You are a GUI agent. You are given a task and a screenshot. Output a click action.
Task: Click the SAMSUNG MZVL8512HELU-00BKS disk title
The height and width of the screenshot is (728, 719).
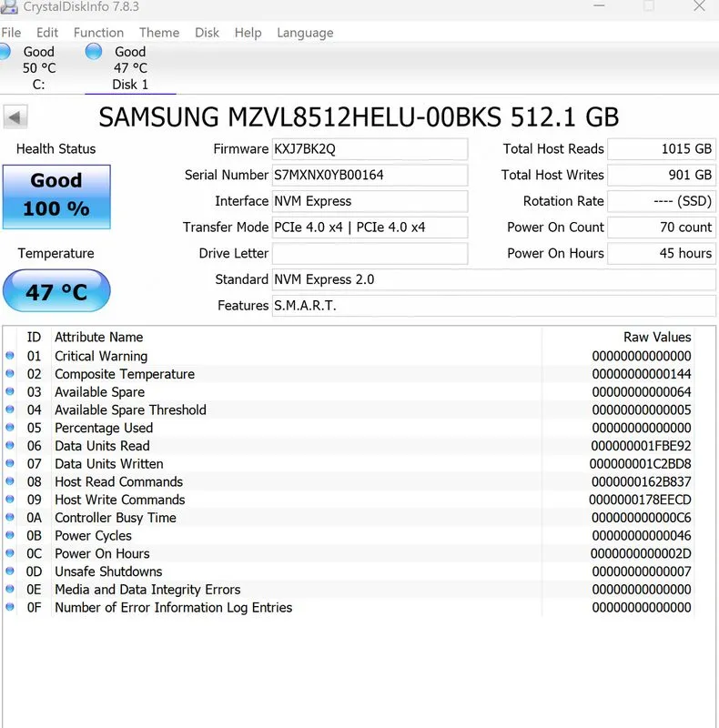pos(359,117)
